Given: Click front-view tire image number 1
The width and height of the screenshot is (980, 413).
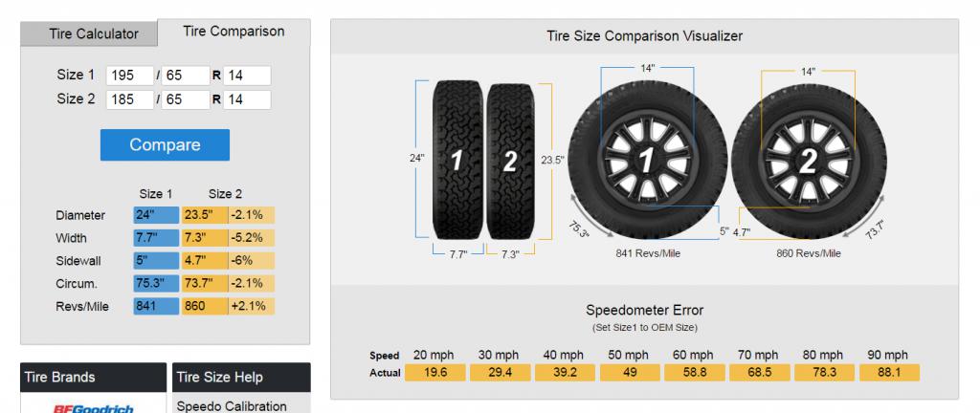Looking at the screenshot, I should pos(457,161).
